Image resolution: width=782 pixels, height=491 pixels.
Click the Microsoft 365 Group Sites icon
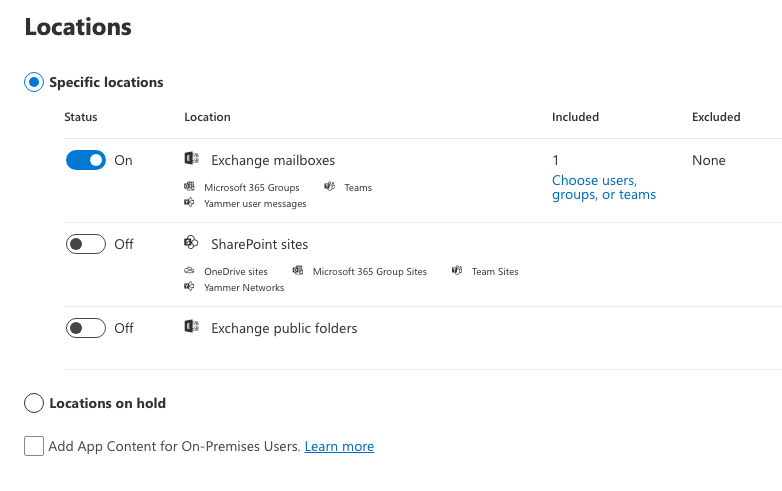tap(298, 271)
